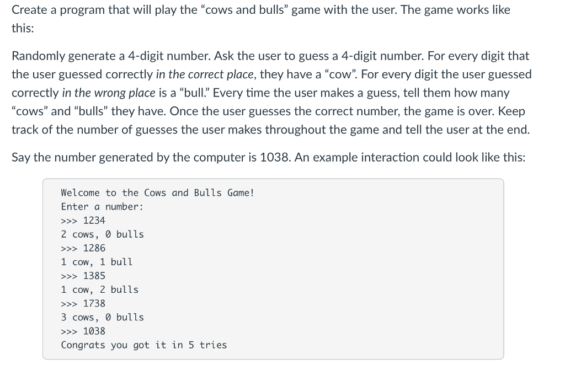Click the '1 cow, 1 bull' output line
The width and height of the screenshot is (565, 392).
point(97,262)
